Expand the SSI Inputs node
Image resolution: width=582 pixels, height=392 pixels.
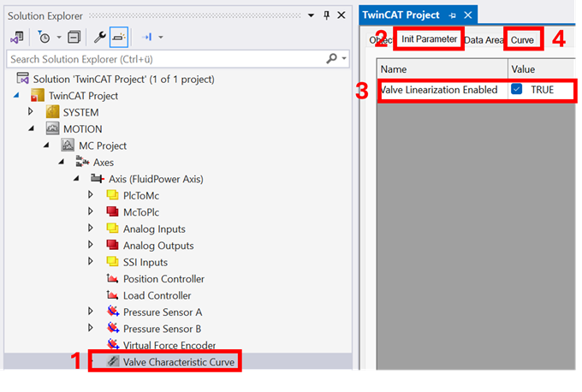pos(90,261)
